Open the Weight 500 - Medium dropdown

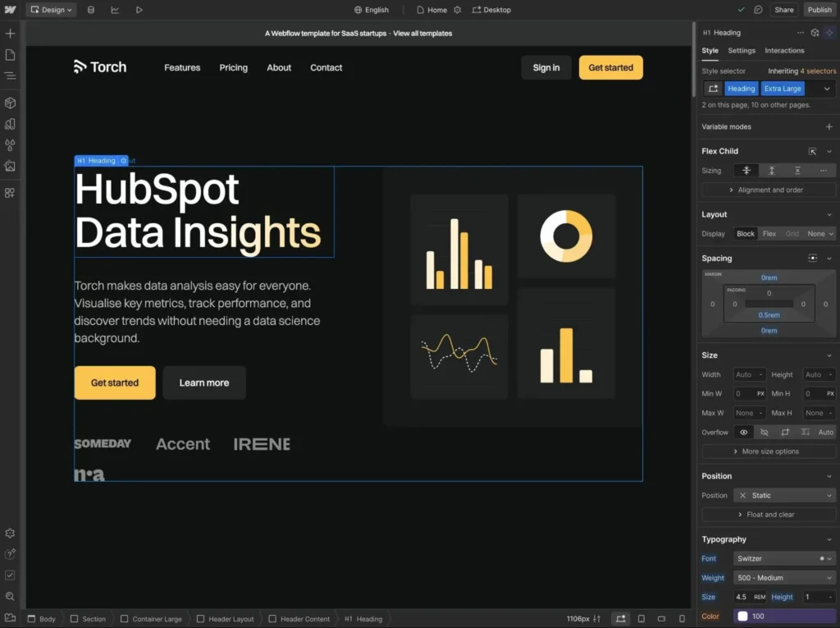pyautogui.click(x=783, y=578)
